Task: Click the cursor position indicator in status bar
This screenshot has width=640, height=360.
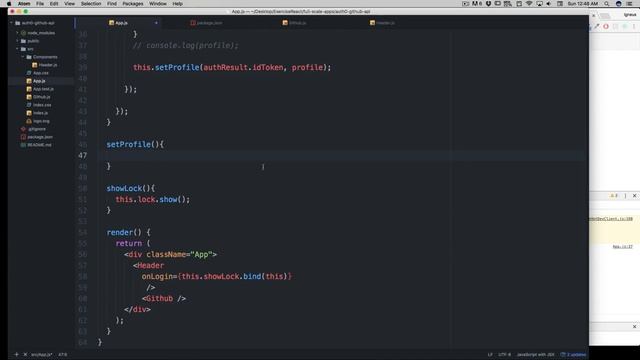Action: [x=62, y=355]
